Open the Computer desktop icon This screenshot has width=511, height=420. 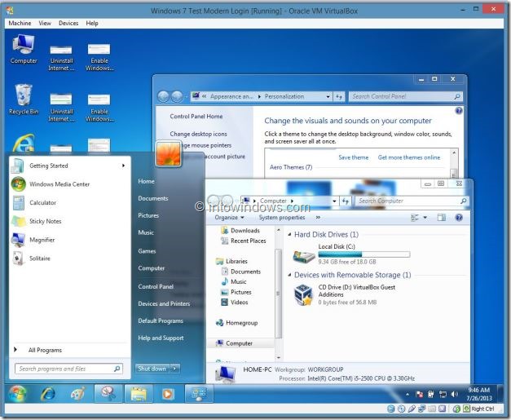click(x=24, y=49)
